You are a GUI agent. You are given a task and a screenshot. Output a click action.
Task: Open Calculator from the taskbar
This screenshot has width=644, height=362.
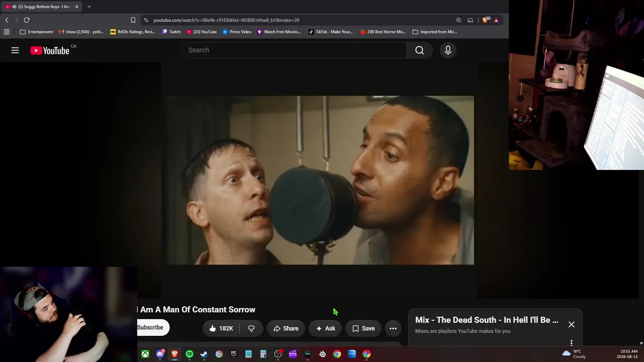click(x=263, y=354)
